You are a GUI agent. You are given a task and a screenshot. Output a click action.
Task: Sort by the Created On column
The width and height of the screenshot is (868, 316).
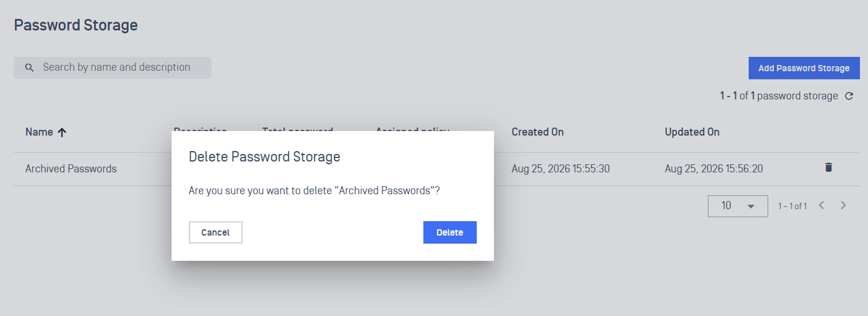click(538, 132)
